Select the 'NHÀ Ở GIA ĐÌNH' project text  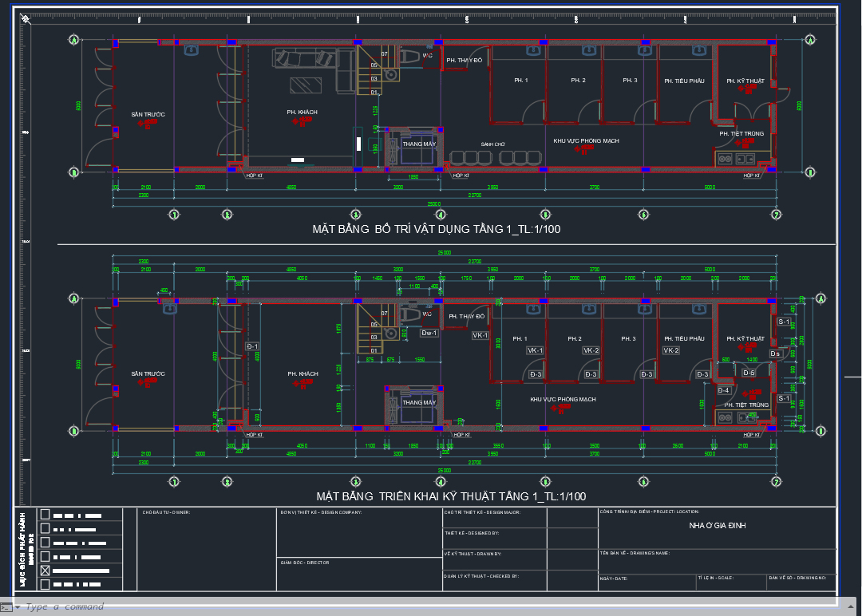point(717,526)
